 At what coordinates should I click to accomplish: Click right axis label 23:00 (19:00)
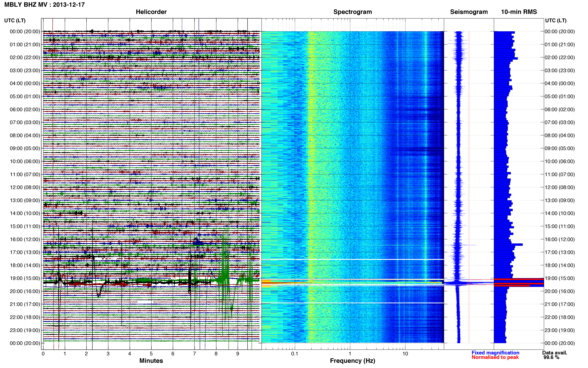pos(560,330)
